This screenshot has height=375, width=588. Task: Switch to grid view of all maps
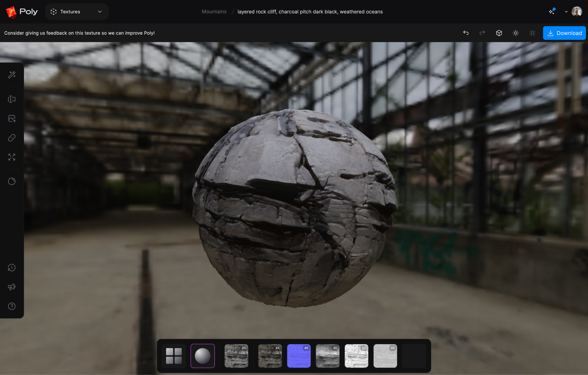pyautogui.click(x=174, y=356)
